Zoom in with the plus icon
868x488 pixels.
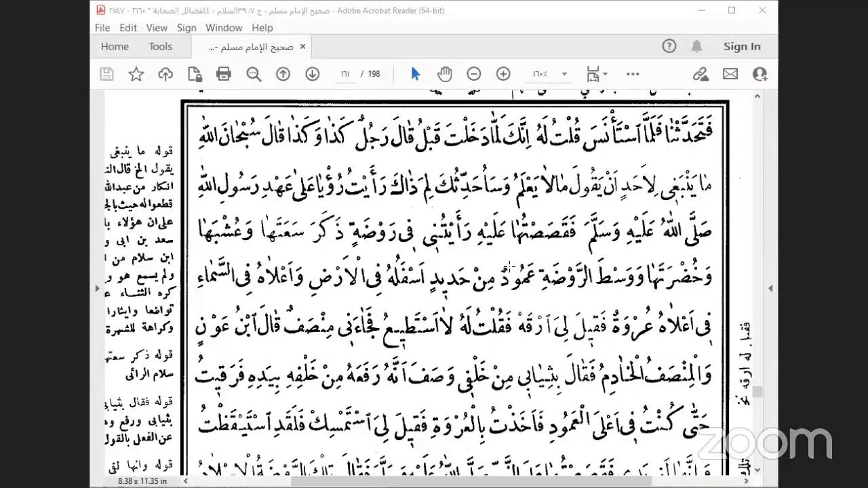[503, 74]
